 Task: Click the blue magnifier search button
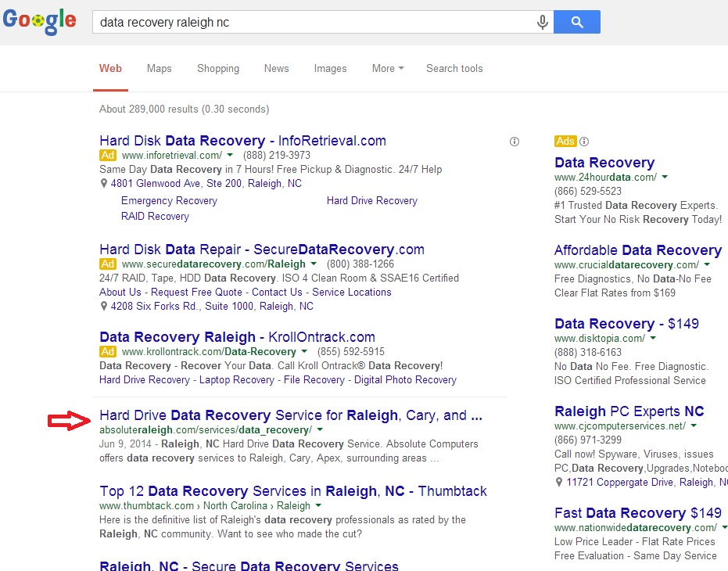coord(576,22)
